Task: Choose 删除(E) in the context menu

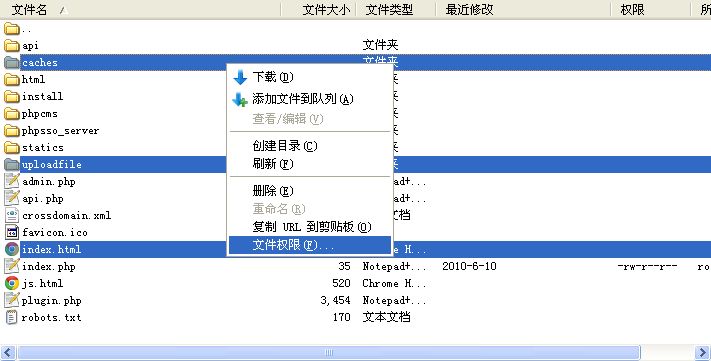Action: [x=310, y=191]
